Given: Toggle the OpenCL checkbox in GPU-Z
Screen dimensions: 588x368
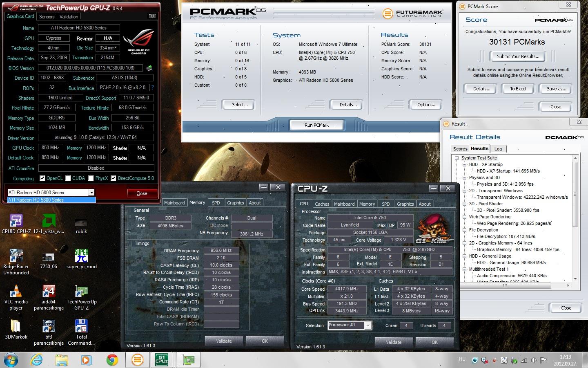Looking at the screenshot, I should (x=42, y=178).
